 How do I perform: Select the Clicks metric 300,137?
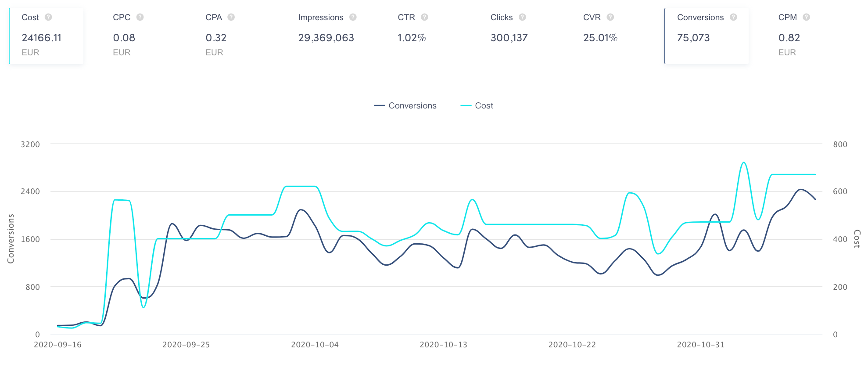(509, 38)
